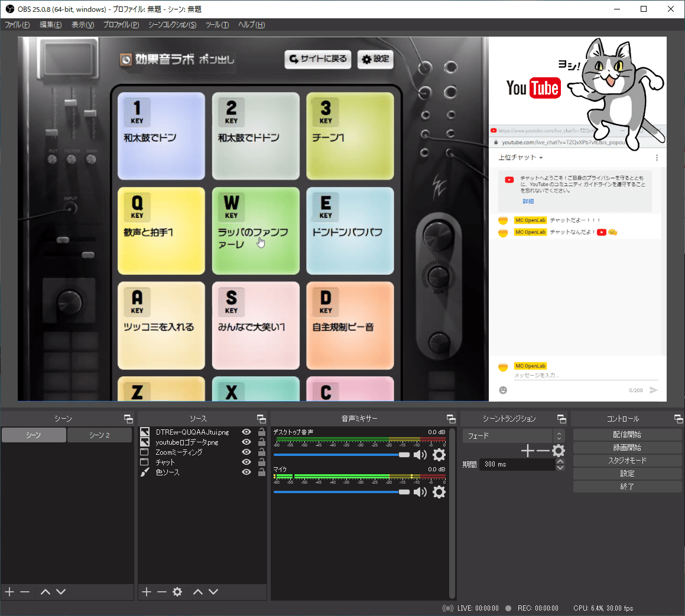Click ラッパのファンファーレ W key pad
This screenshot has height=616, width=685.
(255, 231)
